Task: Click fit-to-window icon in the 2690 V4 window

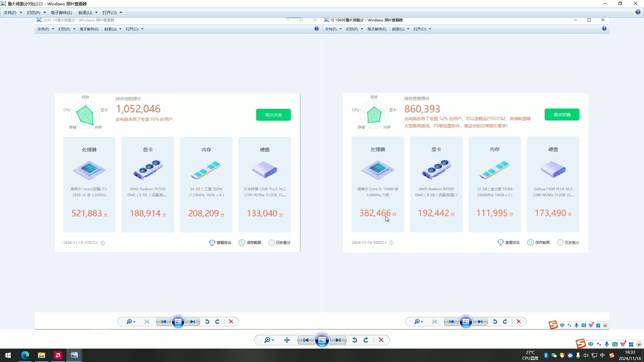Action: [147, 322]
